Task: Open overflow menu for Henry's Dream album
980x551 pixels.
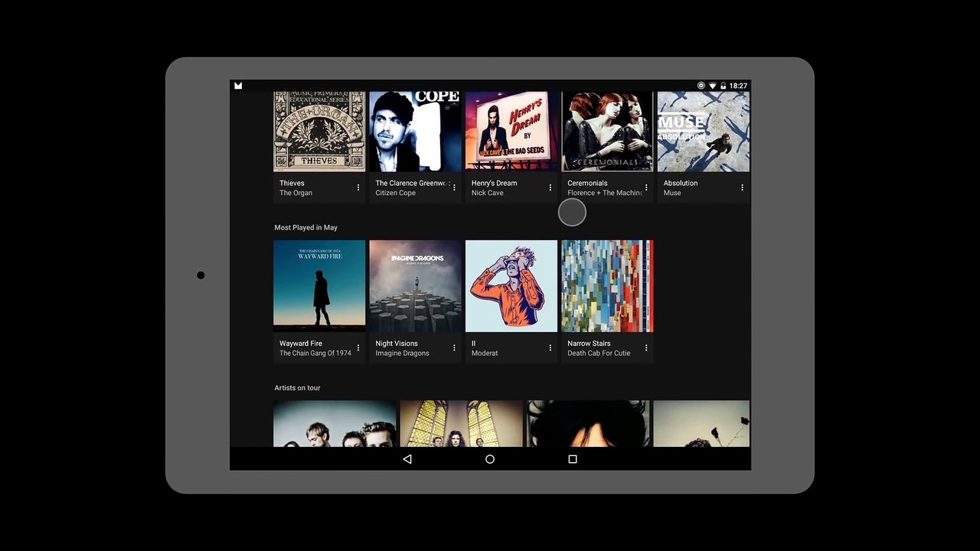Action: coord(550,187)
